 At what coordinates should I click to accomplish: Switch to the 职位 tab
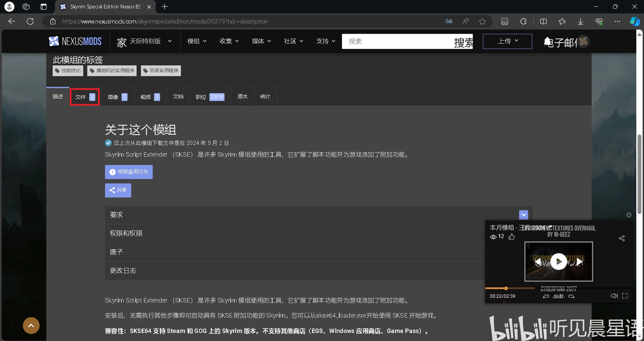click(210, 97)
